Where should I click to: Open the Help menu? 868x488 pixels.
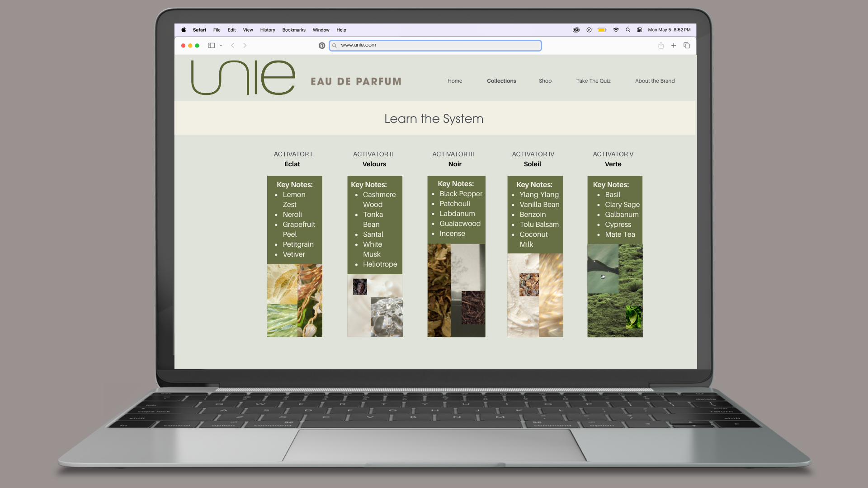point(341,30)
